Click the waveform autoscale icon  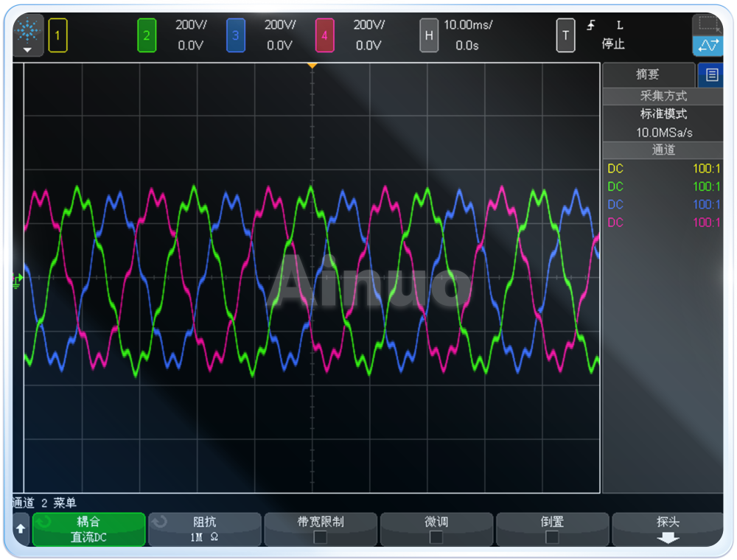point(708,46)
